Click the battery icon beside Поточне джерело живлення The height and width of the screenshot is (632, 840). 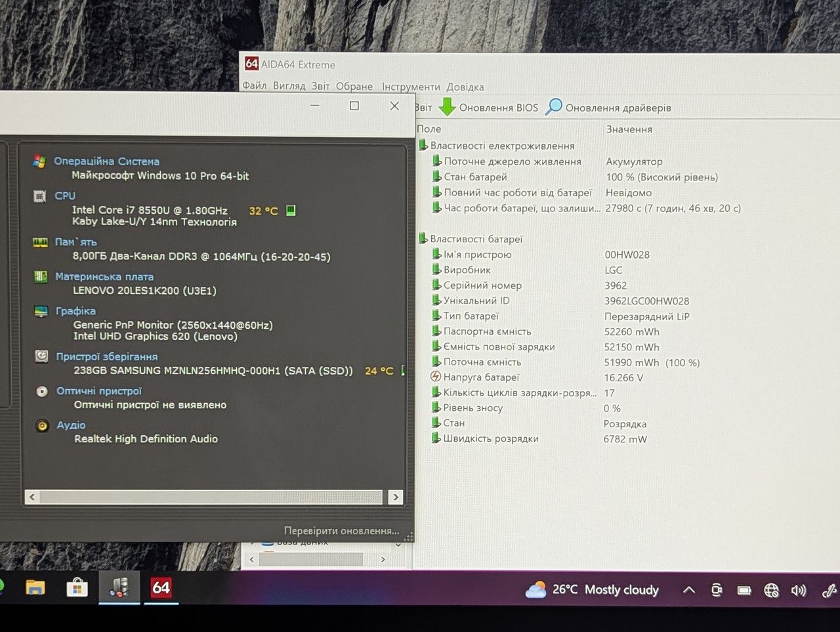[x=436, y=161]
